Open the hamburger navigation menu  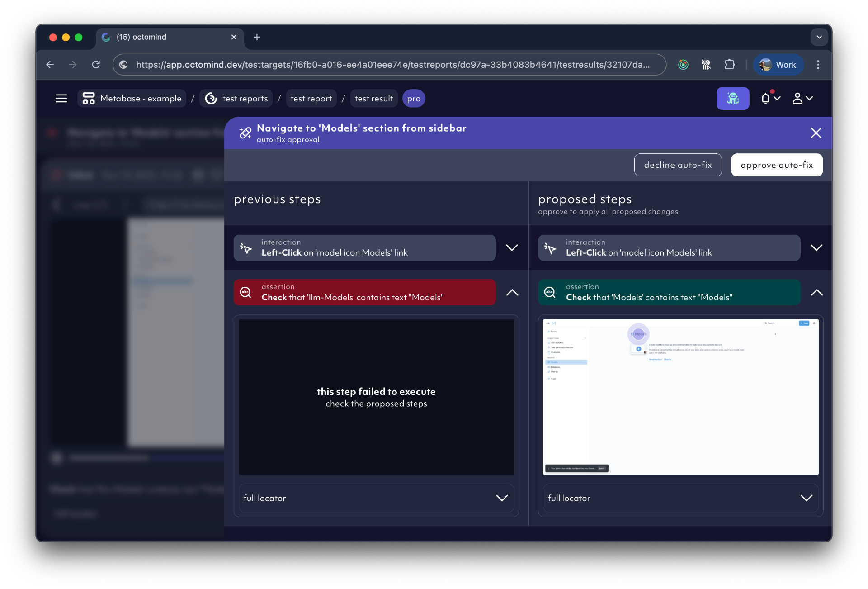[61, 99]
